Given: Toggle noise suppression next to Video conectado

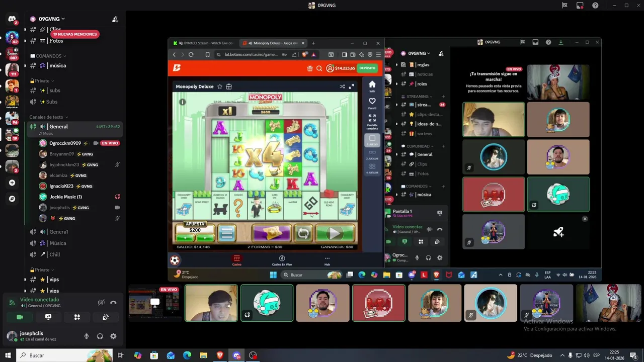Looking at the screenshot, I should pyautogui.click(x=101, y=302).
